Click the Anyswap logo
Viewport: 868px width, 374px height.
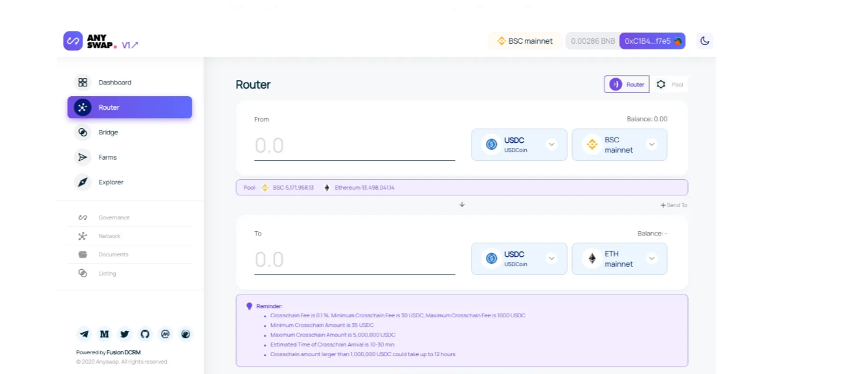[x=90, y=41]
